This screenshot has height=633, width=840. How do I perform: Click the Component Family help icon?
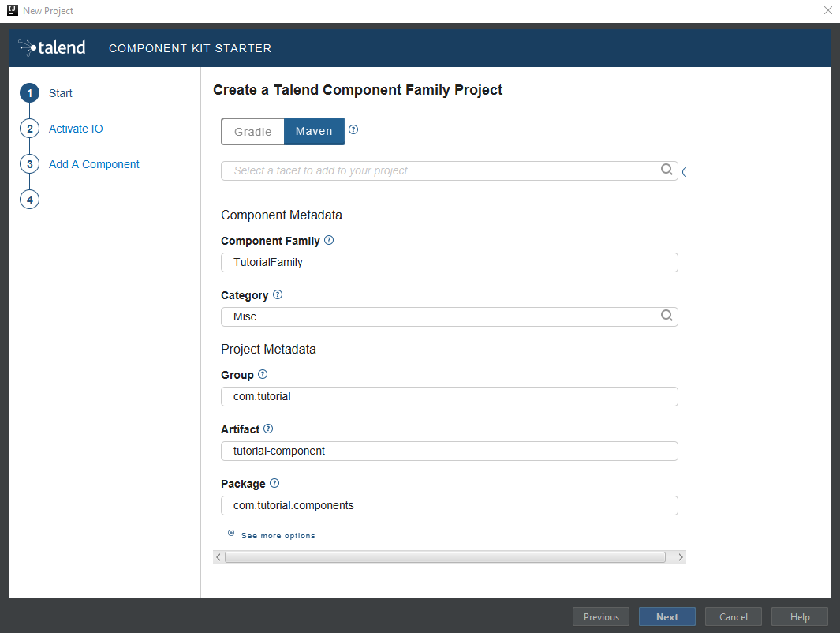(x=329, y=240)
